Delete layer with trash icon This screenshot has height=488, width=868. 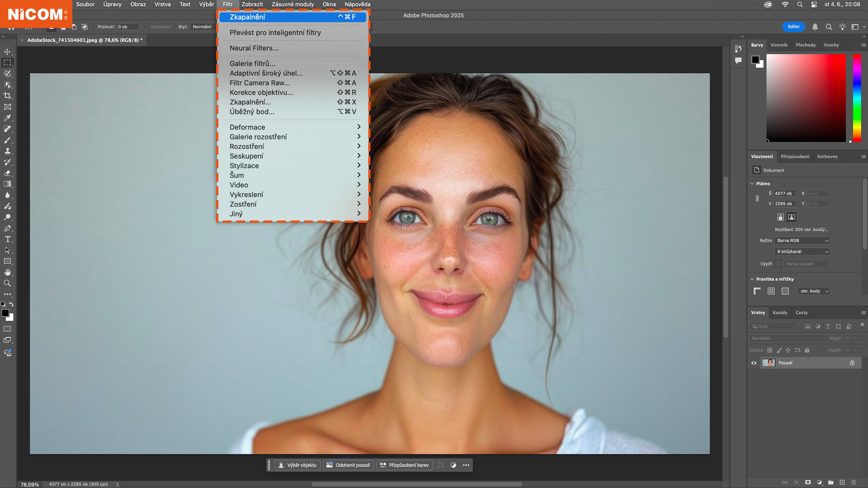tap(854, 482)
